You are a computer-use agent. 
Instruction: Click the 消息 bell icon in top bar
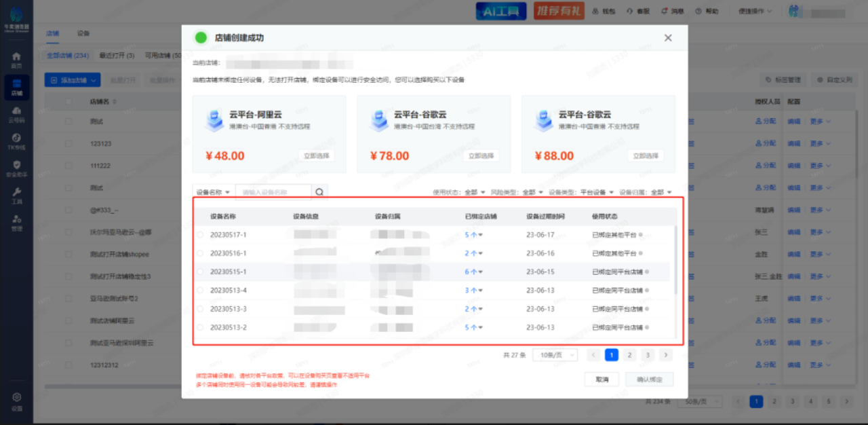click(x=673, y=12)
